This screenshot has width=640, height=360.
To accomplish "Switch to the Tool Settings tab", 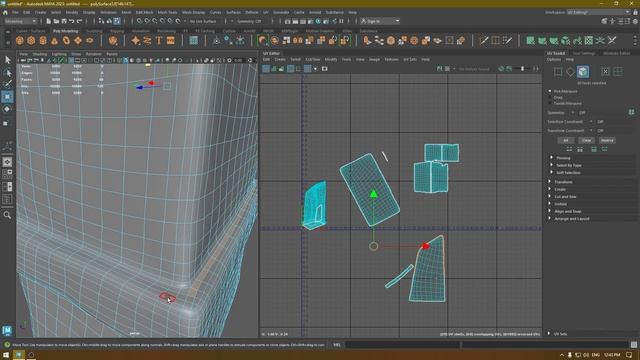I will pyautogui.click(x=584, y=53).
